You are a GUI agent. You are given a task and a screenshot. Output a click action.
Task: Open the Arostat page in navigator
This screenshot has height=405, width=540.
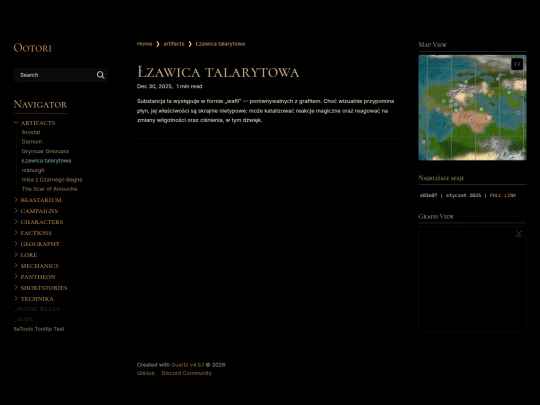point(31,132)
